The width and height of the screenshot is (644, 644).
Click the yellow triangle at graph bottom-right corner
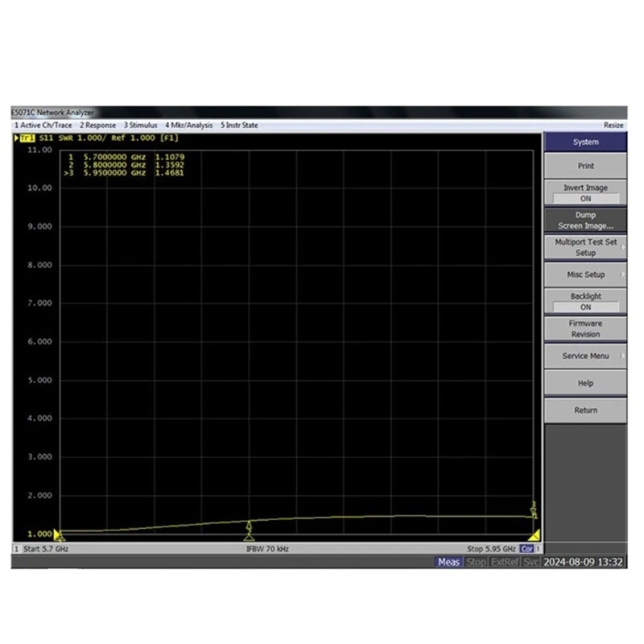tap(535, 535)
